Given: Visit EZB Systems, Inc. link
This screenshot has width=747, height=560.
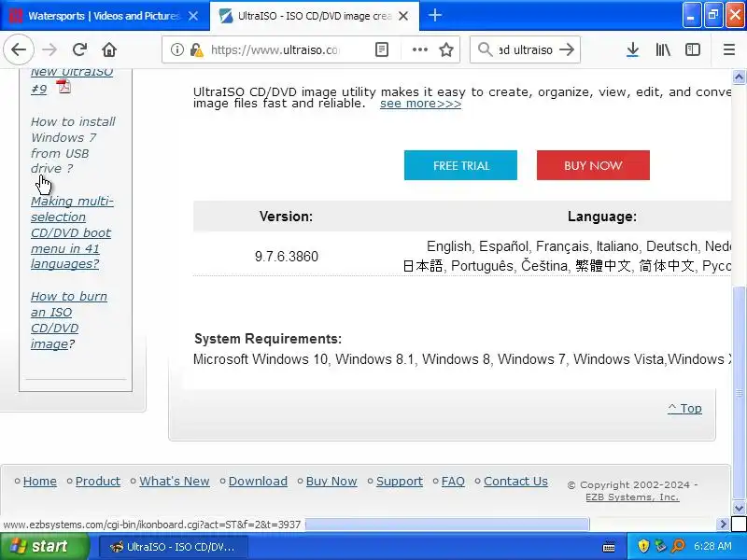Looking at the screenshot, I should pyautogui.click(x=632, y=497).
